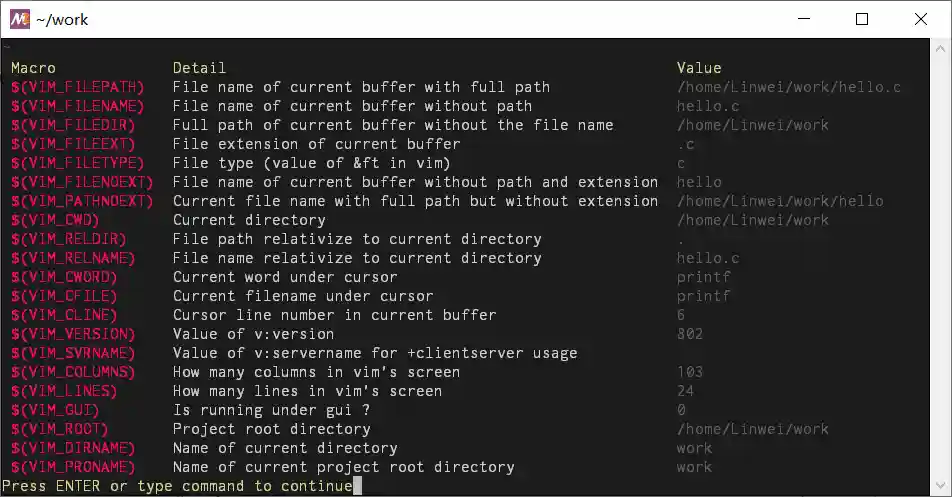Select the $(VIM_FILENAME) macro entry
This screenshot has height=497, width=952.
coord(78,106)
